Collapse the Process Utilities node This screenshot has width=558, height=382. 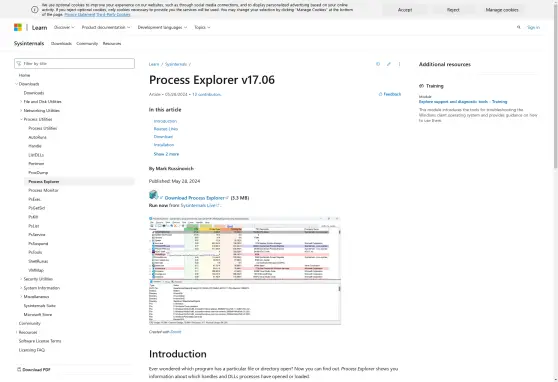click(21, 119)
